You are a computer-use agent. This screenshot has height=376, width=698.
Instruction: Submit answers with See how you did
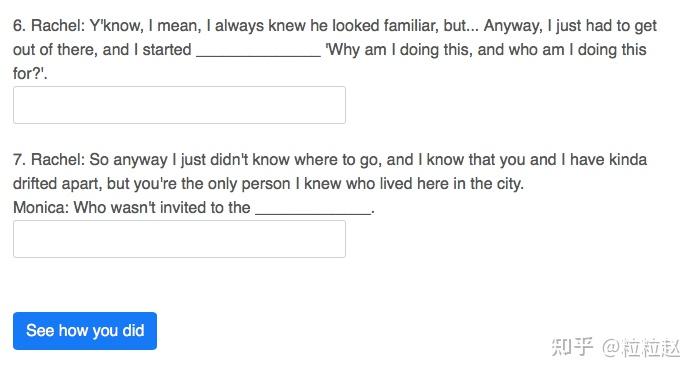(x=85, y=331)
